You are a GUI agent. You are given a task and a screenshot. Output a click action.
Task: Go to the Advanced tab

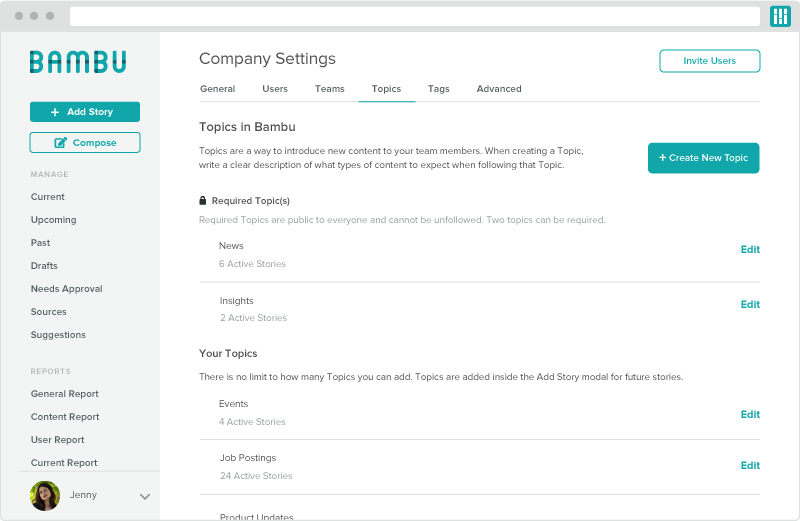(499, 89)
